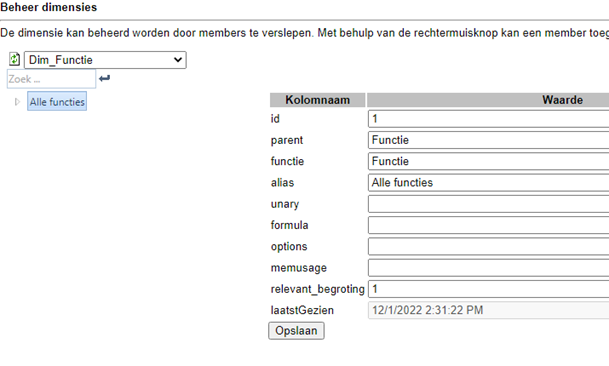The width and height of the screenshot is (609, 366).
Task: Click the alias row label
Action: tap(282, 183)
